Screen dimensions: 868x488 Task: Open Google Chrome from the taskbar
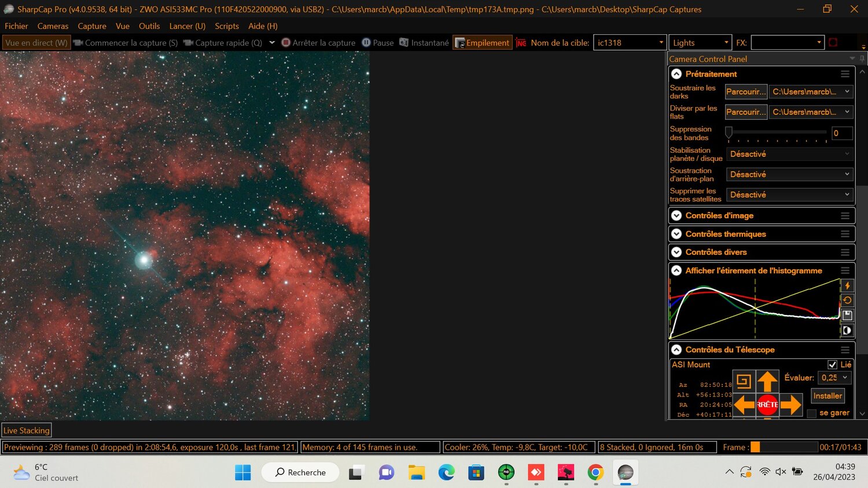pos(595,472)
